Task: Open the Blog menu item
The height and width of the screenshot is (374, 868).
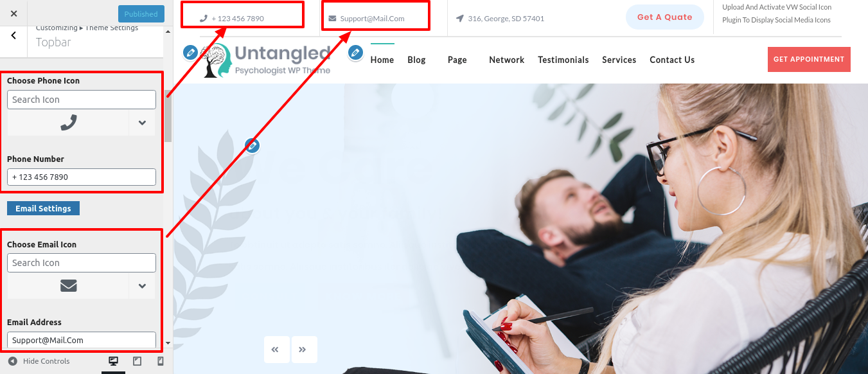Action: click(416, 60)
